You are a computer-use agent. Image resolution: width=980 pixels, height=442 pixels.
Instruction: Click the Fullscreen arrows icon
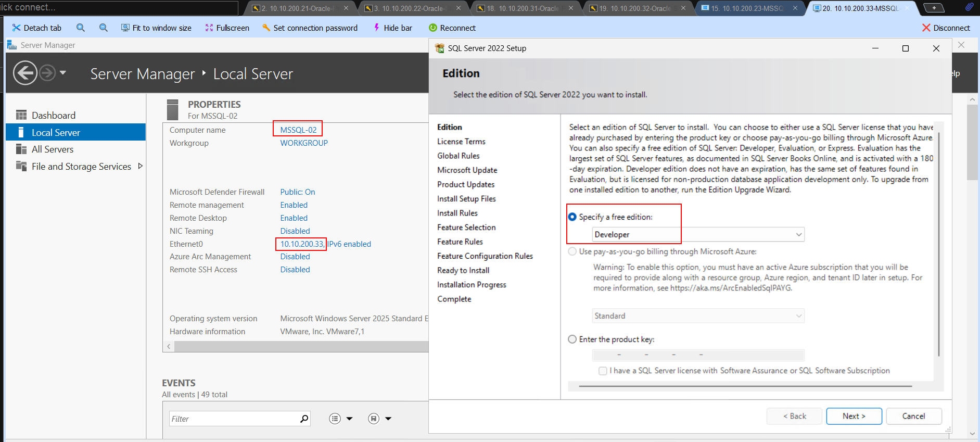[209, 28]
